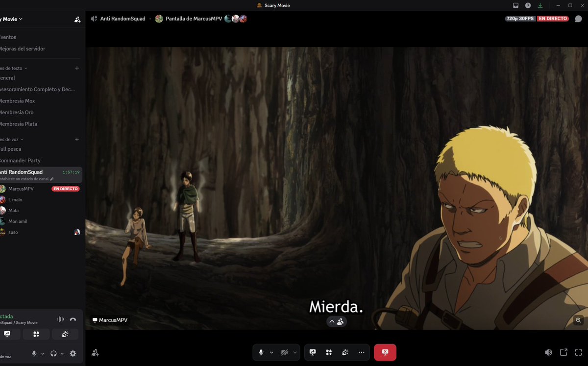Expand microphone dropdown in bottom control bar

[x=271, y=352]
